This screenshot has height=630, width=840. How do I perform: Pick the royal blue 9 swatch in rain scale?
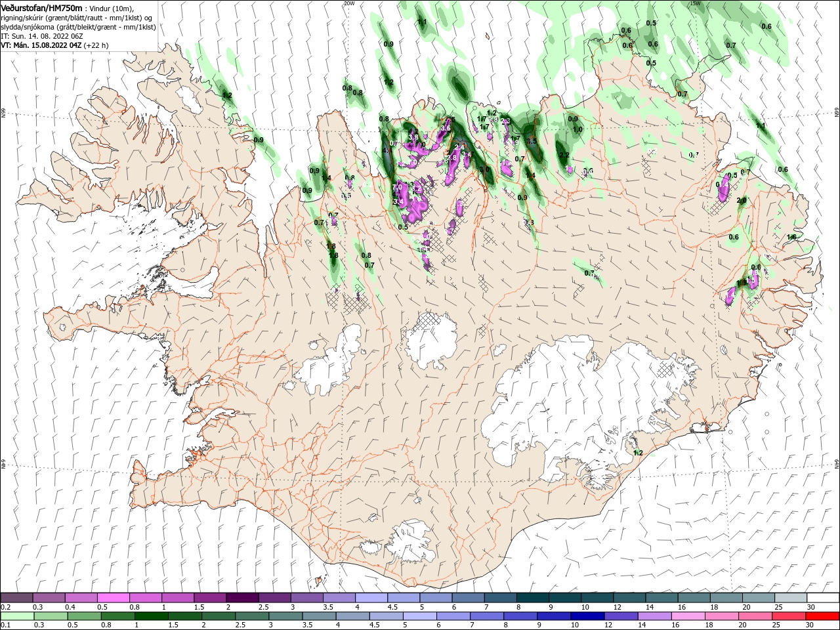pos(555,616)
